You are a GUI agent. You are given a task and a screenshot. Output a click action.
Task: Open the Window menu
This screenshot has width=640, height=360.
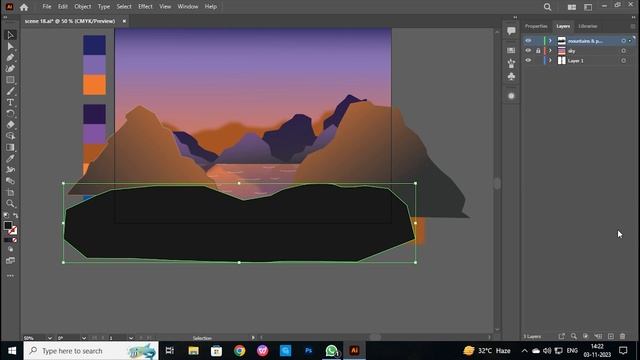(188, 7)
